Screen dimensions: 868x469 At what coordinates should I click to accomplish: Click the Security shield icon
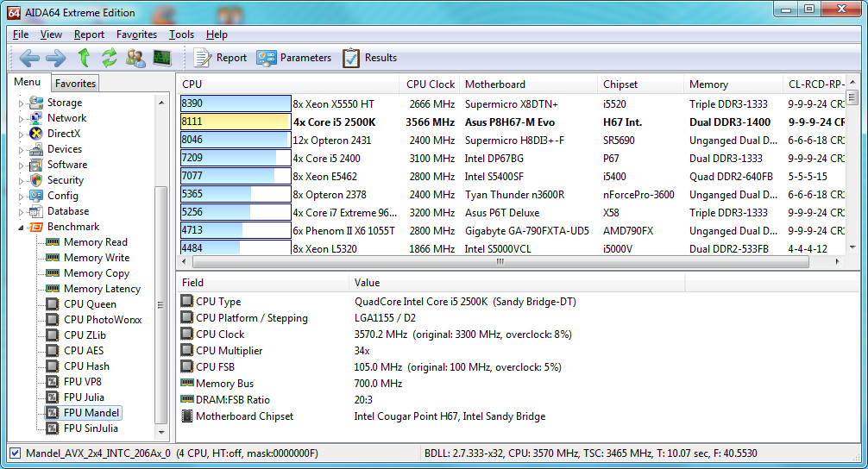[x=36, y=179]
